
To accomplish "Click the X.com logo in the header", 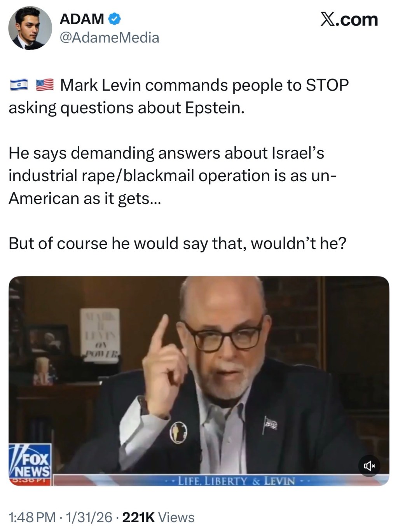I will tap(349, 19).
